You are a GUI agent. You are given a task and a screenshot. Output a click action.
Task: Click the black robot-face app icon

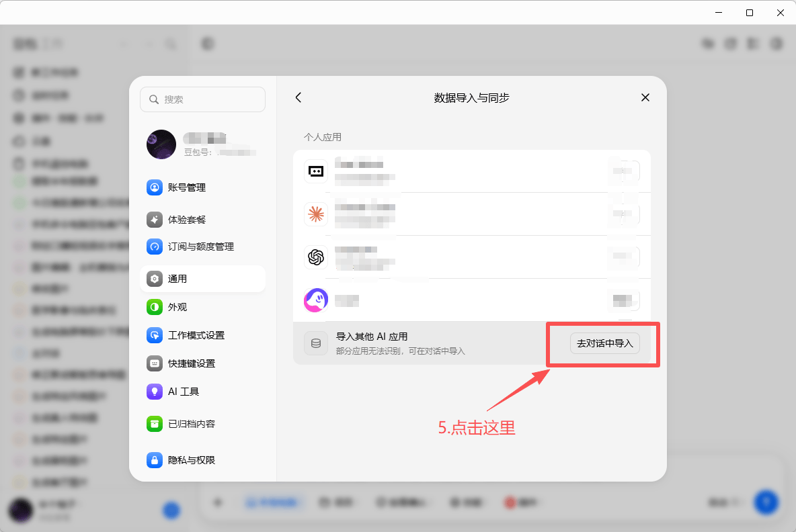click(316, 171)
